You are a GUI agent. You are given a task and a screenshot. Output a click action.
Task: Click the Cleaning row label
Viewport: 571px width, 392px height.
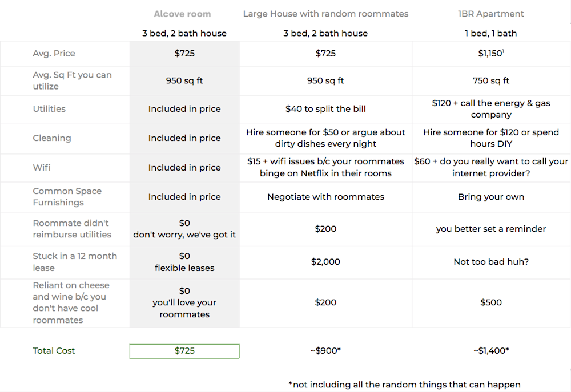pyautogui.click(x=51, y=138)
